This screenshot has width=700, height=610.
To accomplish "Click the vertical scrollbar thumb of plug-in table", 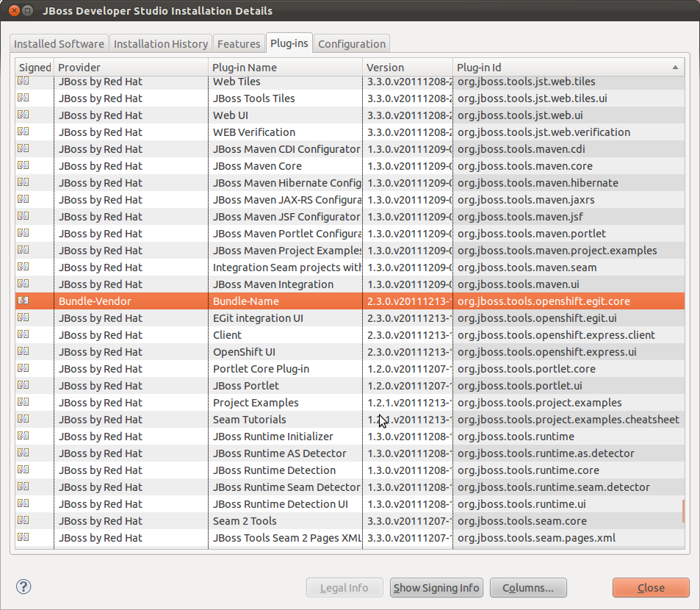I will tap(683, 511).
